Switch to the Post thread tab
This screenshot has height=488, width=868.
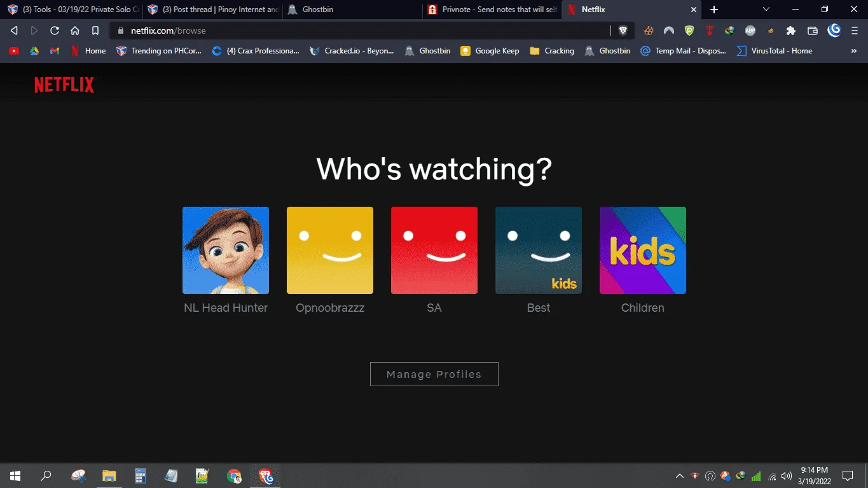[x=212, y=10]
